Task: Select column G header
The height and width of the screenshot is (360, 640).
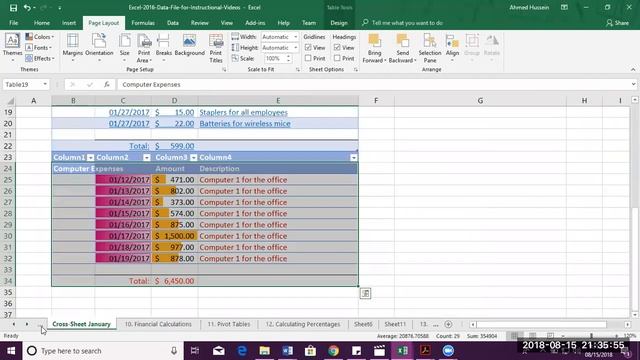Action: tap(480, 101)
